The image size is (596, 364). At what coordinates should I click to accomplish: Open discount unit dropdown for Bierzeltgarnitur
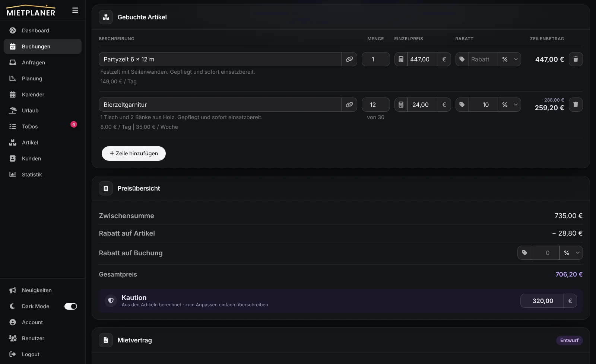tap(510, 105)
